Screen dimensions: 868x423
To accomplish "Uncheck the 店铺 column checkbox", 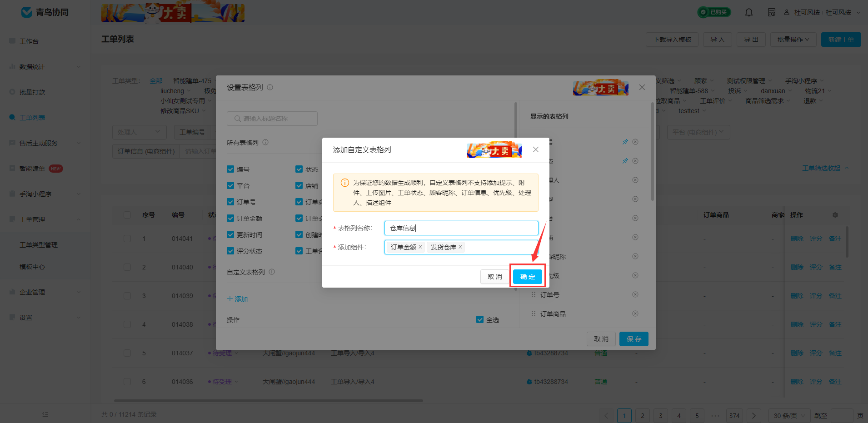I will pyautogui.click(x=299, y=185).
